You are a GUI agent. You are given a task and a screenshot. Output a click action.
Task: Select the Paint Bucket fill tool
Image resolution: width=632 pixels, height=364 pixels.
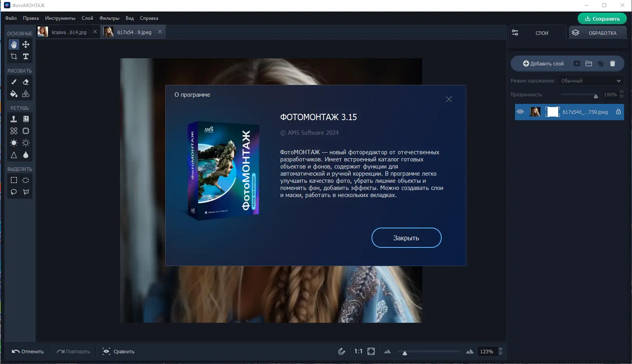click(14, 94)
